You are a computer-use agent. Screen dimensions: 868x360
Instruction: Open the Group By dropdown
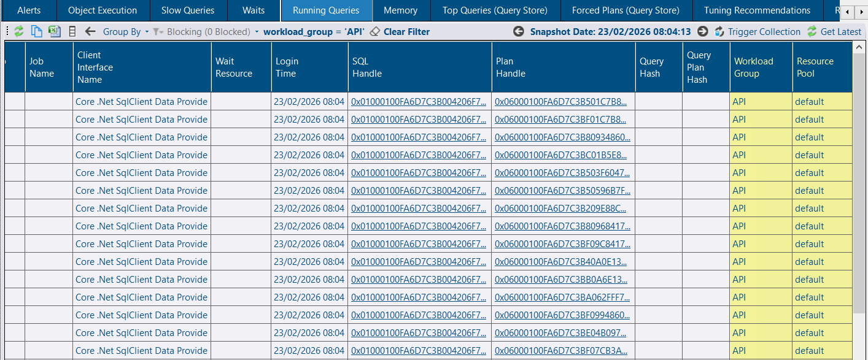125,31
